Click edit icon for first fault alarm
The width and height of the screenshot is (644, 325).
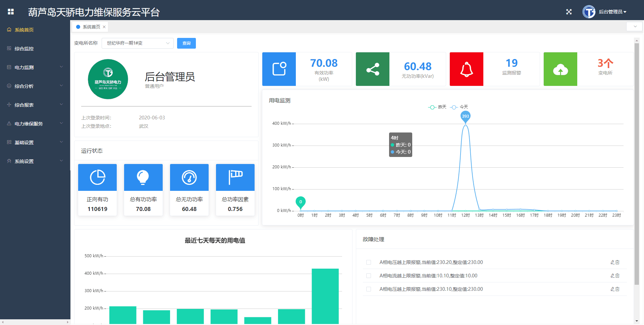[x=612, y=262]
